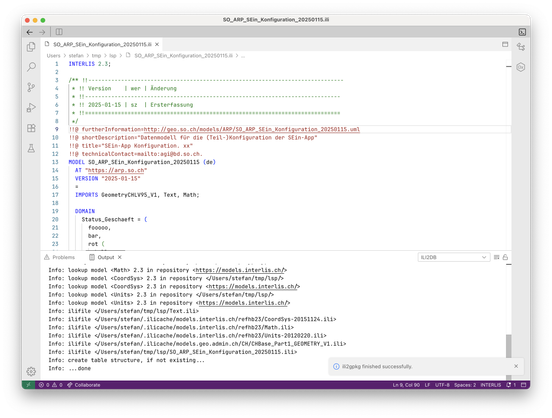Screen dimensions: 552x418
Task: Click Status_Geschaeft on line 20
Action: coord(108,219)
